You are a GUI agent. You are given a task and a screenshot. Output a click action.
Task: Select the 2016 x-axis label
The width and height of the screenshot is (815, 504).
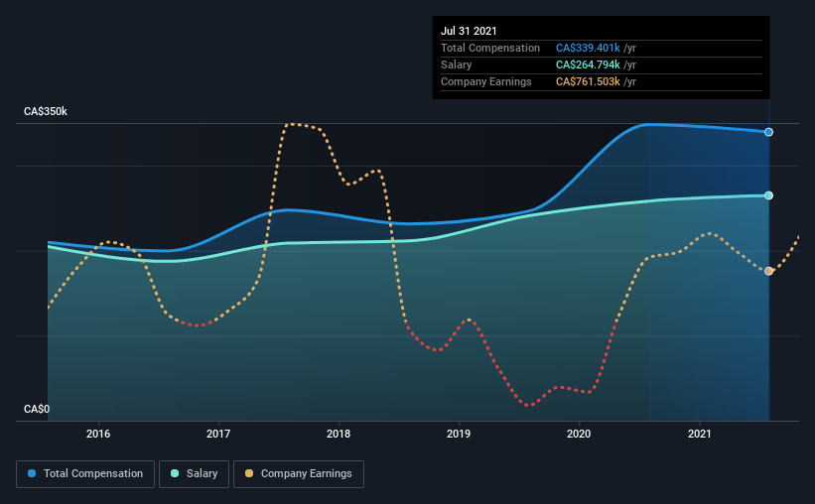[x=98, y=434]
